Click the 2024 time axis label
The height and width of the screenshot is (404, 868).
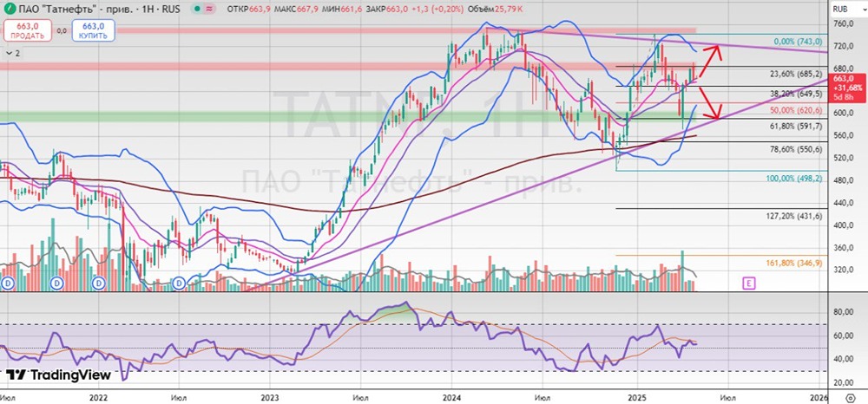click(451, 397)
